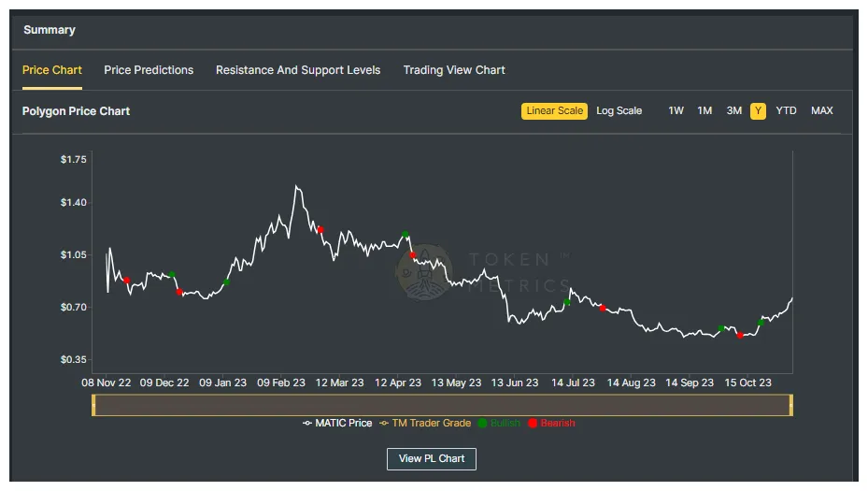Set time range to 1W
Viewport: 868px width, 491px height.
pos(676,111)
